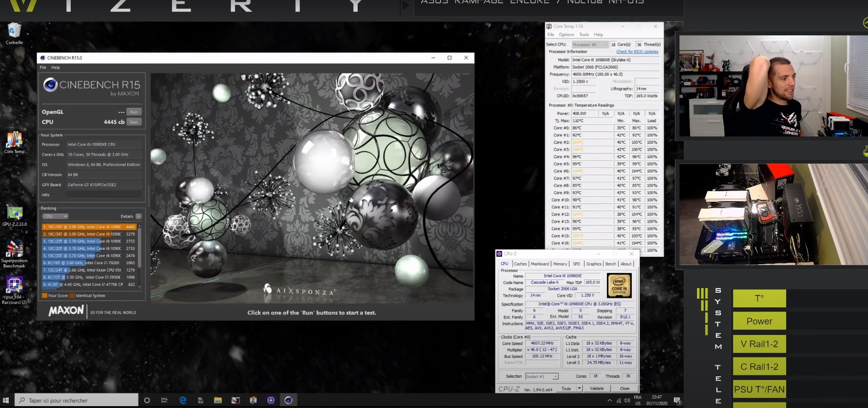
Task: Switch to Cinebench via its taskbar icon
Action: [x=288, y=400]
